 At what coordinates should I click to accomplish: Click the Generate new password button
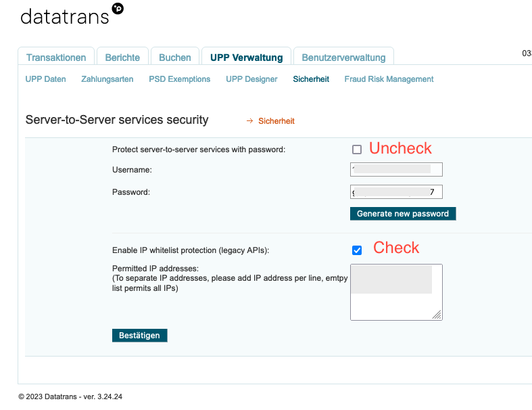[403, 214]
